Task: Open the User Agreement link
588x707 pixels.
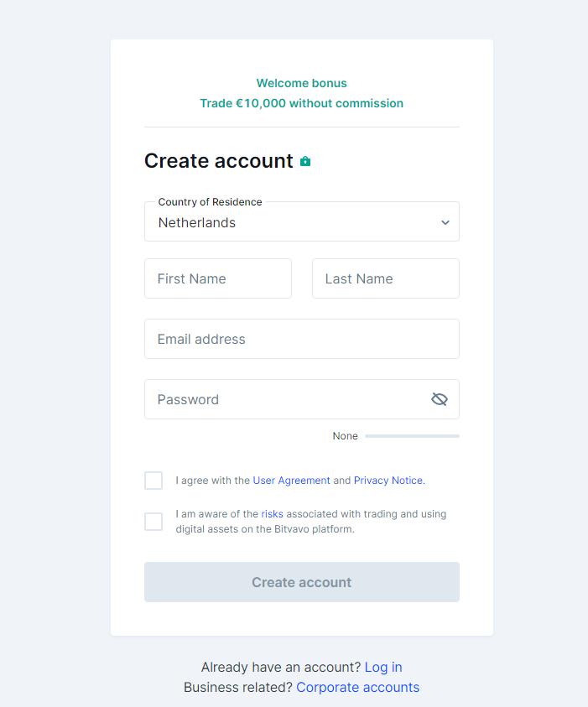Action: tap(291, 481)
